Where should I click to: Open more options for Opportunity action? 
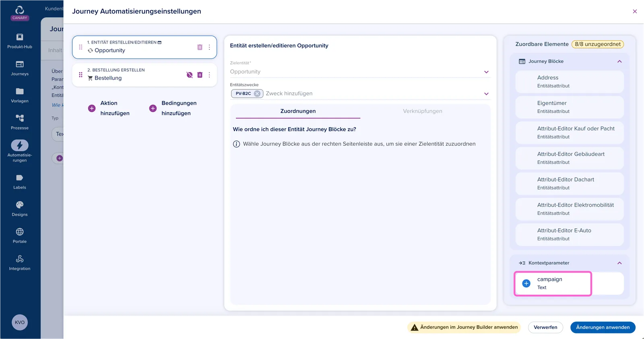coord(209,47)
